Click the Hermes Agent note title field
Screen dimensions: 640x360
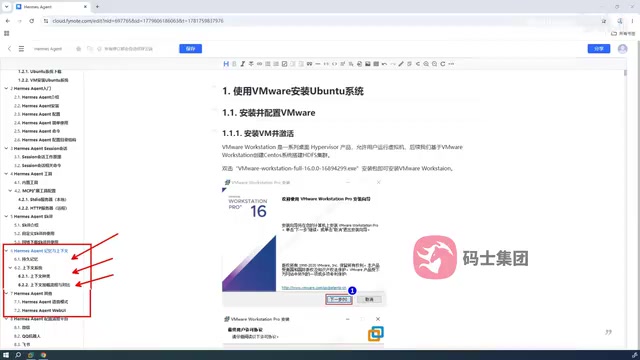pyautogui.click(x=48, y=49)
